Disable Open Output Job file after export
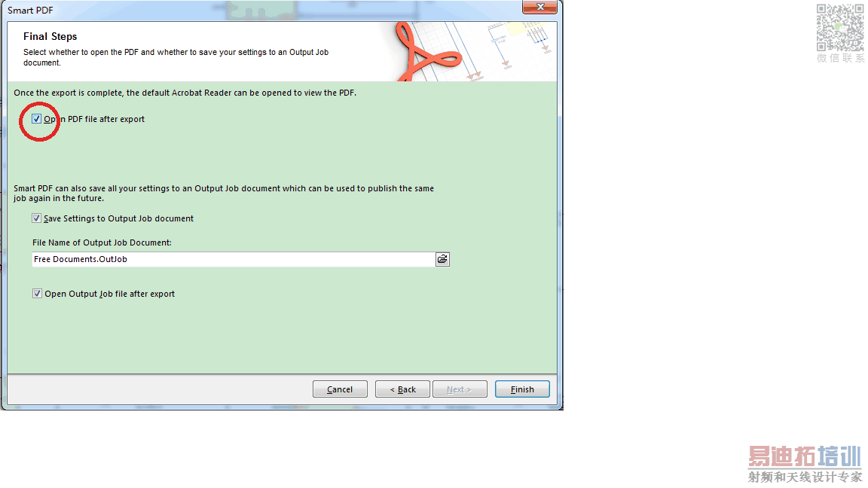This screenshot has height=488, width=868. point(36,294)
